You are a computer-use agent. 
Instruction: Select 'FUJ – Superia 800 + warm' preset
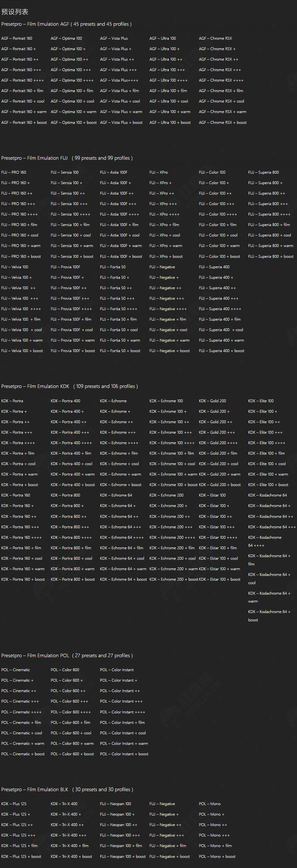pyautogui.click(x=271, y=246)
